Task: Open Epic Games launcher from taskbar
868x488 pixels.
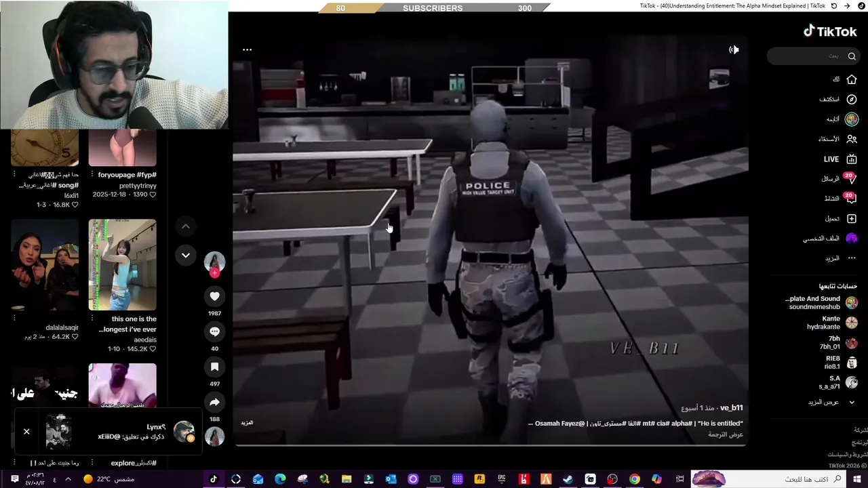Action: tap(502, 479)
